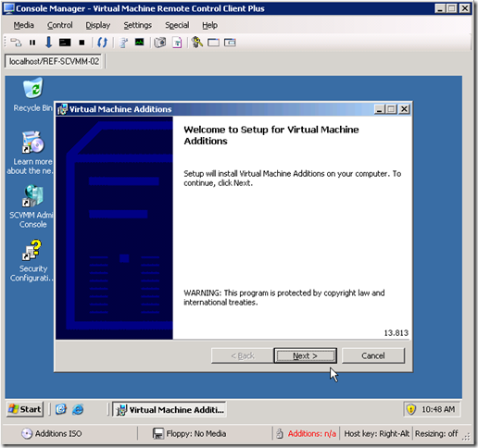The height and width of the screenshot is (448, 478).
Task: Click the connect-to-VM toolbar icon
Action: coord(16,43)
